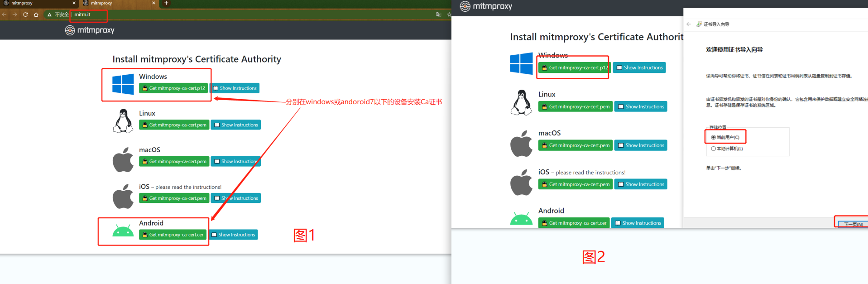
Task: Open a new browser tab with plus
Action: 166,3
